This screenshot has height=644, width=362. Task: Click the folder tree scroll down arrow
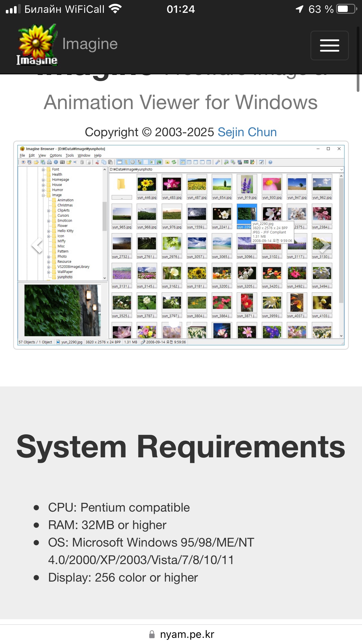coord(105,278)
